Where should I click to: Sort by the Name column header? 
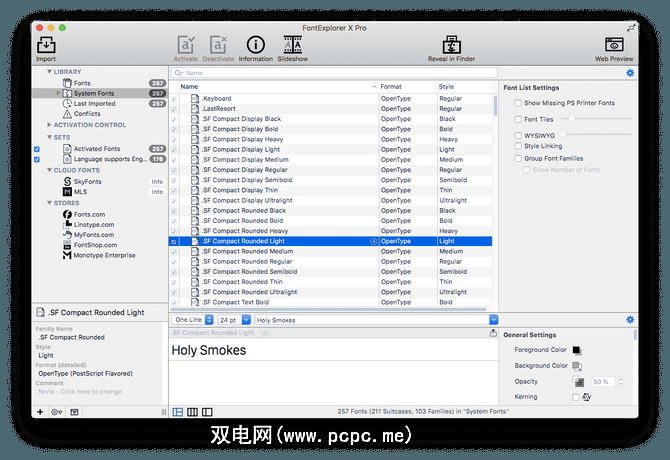click(279, 87)
